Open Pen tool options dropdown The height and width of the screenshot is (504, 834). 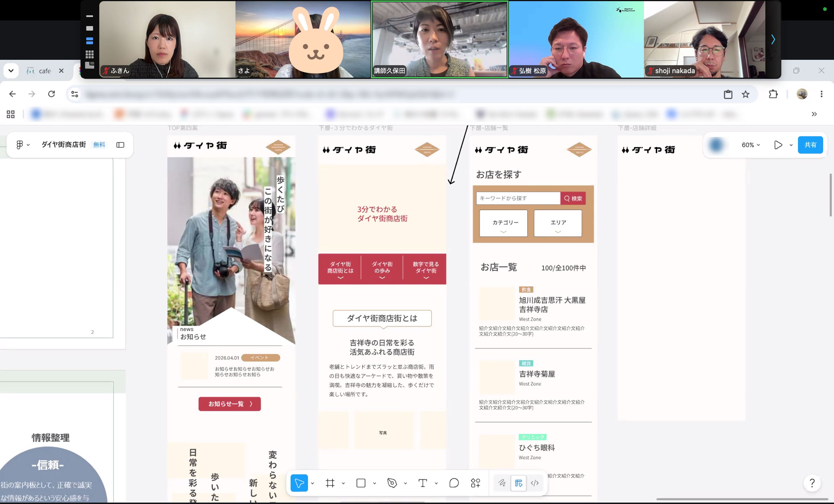405,483
